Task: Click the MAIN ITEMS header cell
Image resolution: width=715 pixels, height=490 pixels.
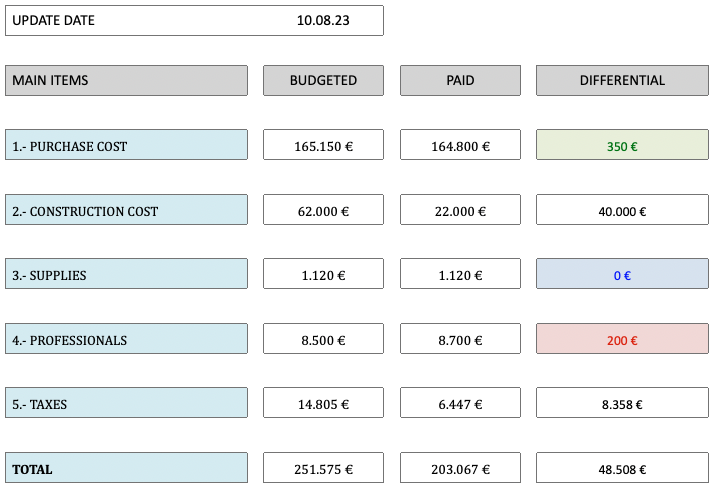Action: [x=126, y=81]
